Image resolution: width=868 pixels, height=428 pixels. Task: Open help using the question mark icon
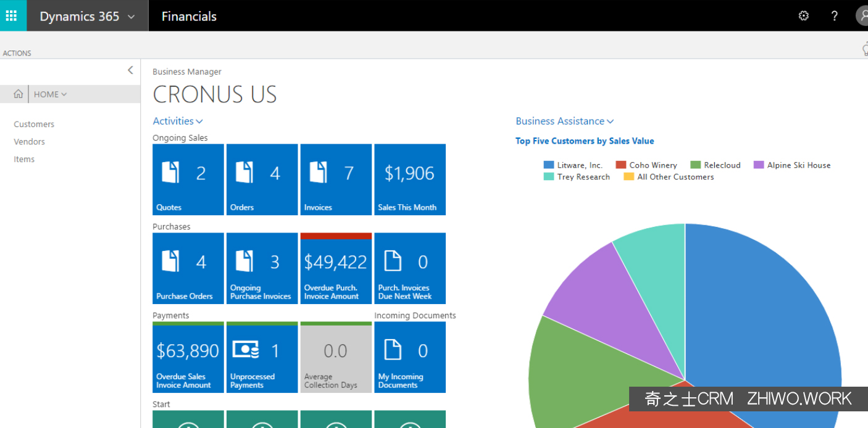834,15
